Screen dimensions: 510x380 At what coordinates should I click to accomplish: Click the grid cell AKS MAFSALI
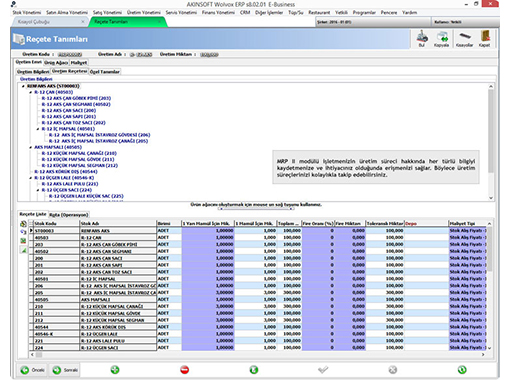pyautogui.click(x=118, y=300)
